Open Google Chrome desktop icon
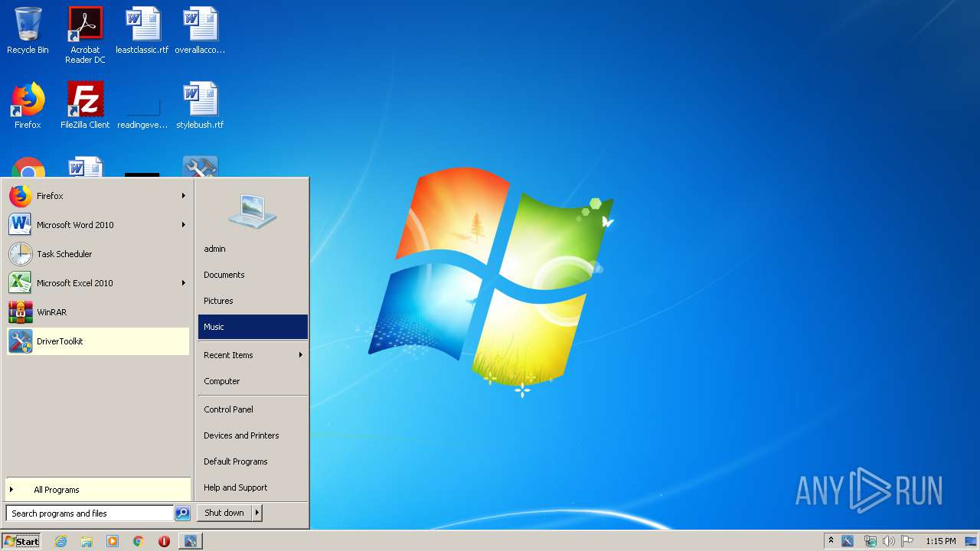Viewport: 980px width, 551px height. 28,167
